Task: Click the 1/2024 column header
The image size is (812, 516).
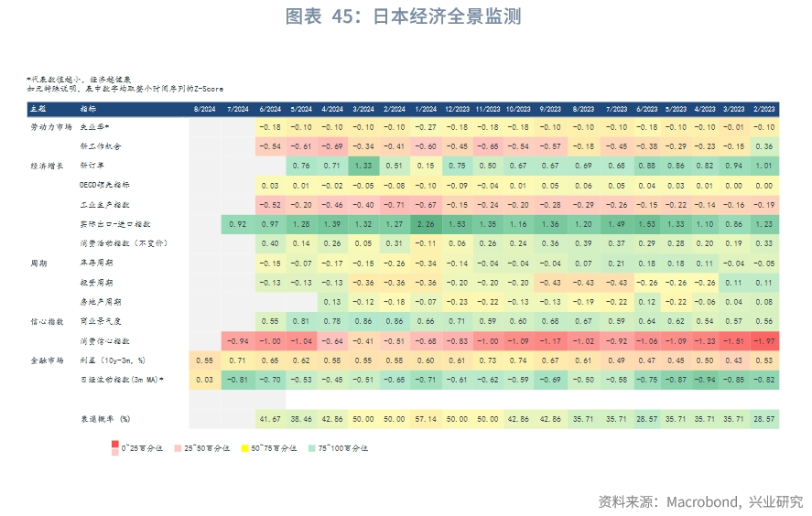Action: pyautogui.click(x=424, y=108)
